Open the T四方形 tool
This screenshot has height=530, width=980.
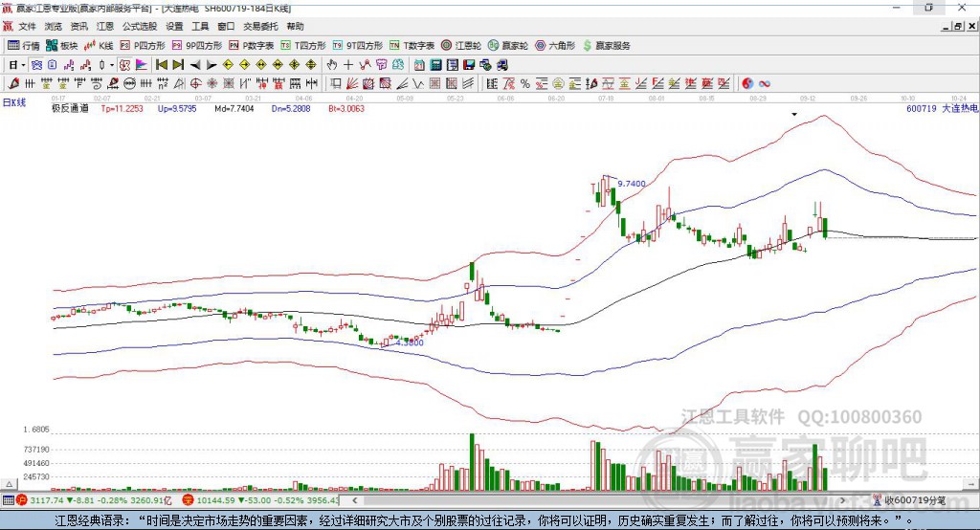pyautogui.click(x=303, y=46)
